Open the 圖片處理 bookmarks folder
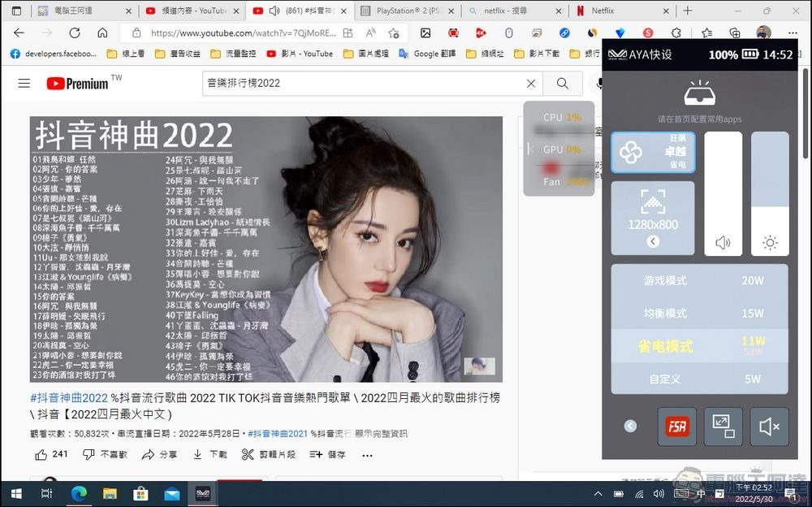The width and height of the screenshot is (812, 507). (x=366, y=54)
